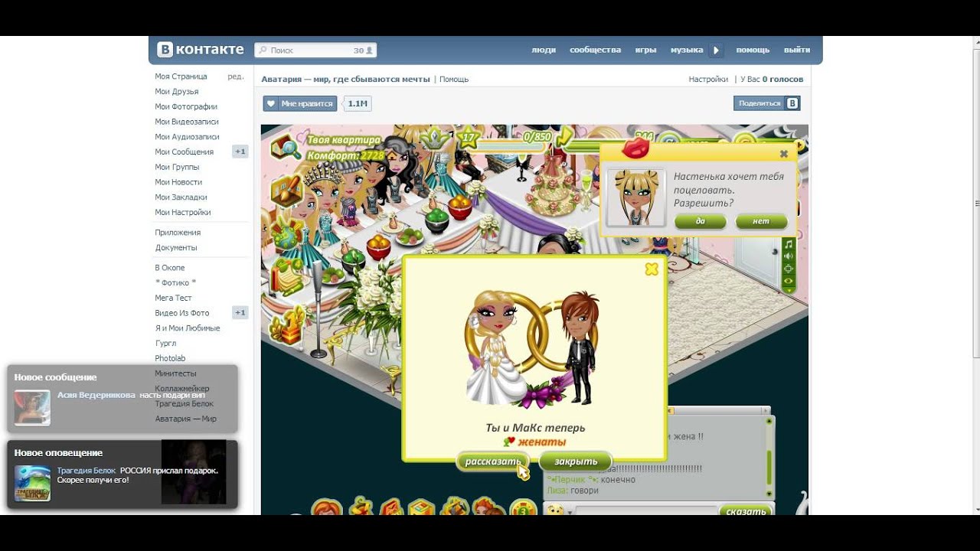This screenshot has height=551, width=980.
Task: Click browser vertical scrollbar handle
Action: click(976, 203)
